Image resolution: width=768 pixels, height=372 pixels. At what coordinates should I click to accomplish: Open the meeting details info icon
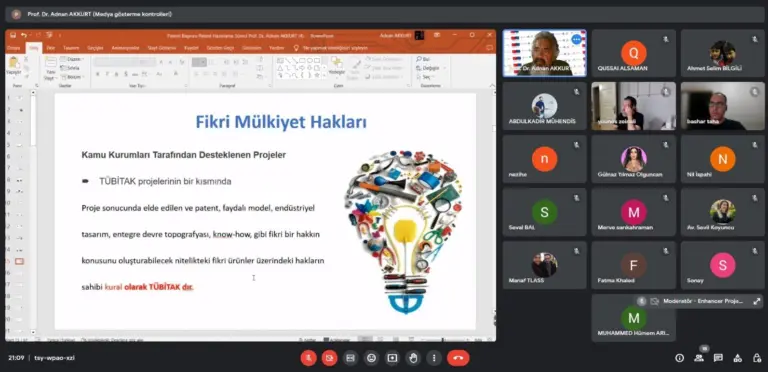(x=679, y=358)
